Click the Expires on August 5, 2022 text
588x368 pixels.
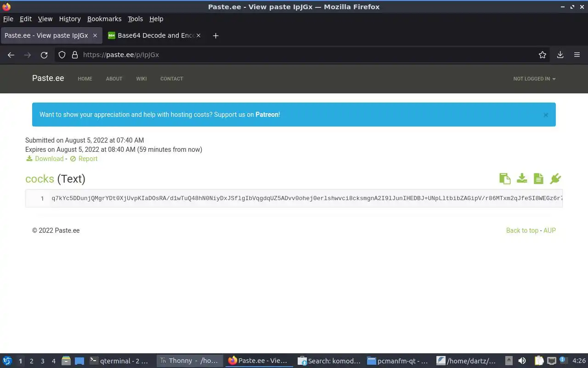113,149
